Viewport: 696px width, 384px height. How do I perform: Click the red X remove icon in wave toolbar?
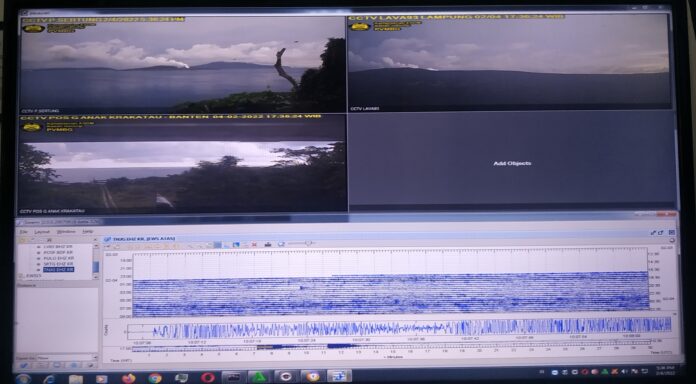tap(254, 245)
